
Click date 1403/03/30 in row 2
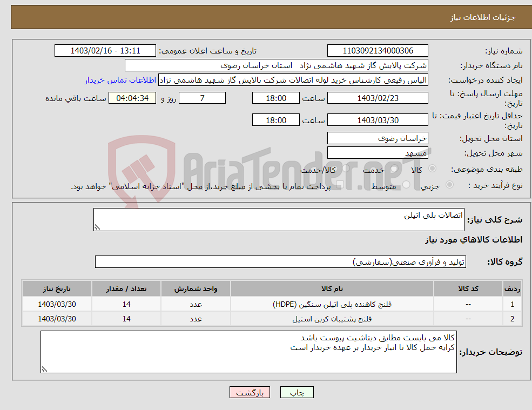click(x=57, y=319)
